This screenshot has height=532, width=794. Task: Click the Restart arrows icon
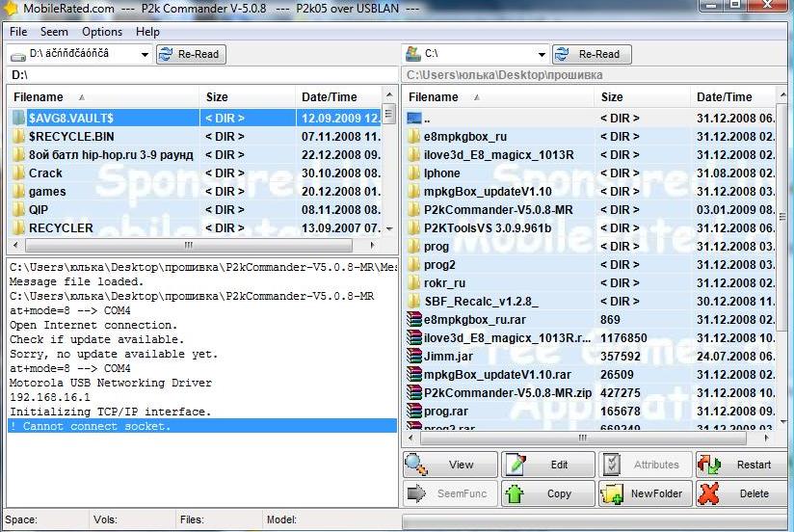[709, 465]
